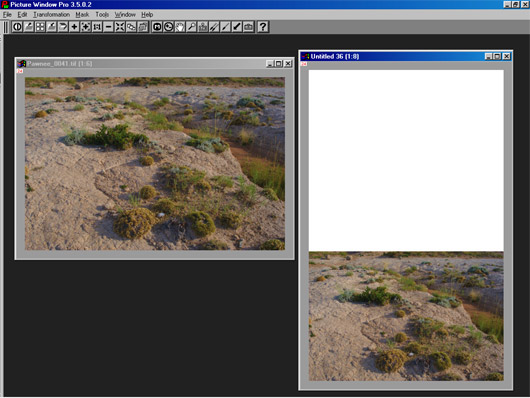The image size is (530, 398).
Task: Click the thin diagonal line tool icon
Action: click(x=225, y=27)
